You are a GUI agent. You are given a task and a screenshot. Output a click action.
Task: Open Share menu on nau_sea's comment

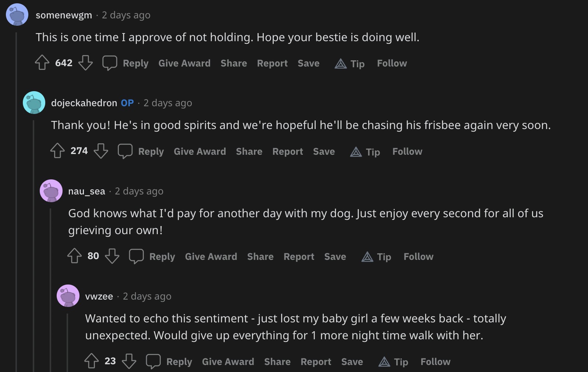[x=260, y=257]
